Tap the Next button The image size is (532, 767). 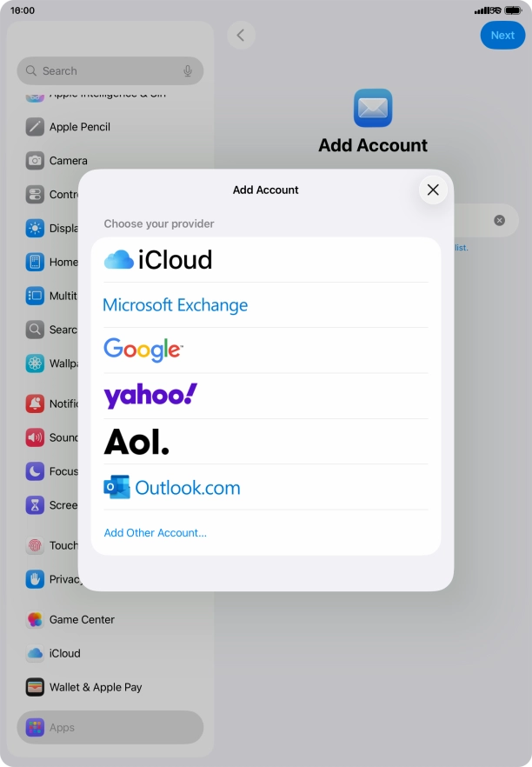[x=502, y=36]
